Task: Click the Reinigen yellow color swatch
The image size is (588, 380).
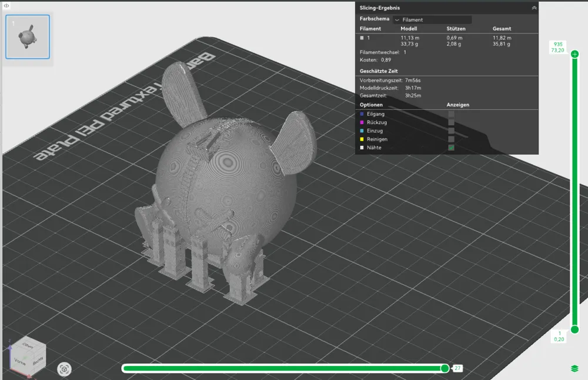Action: click(362, 139)
